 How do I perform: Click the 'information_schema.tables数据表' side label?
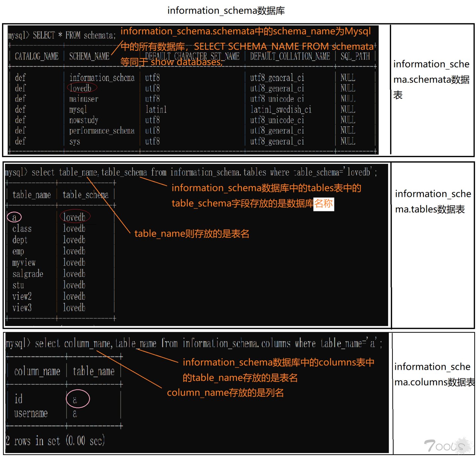[x=433, y=201]
